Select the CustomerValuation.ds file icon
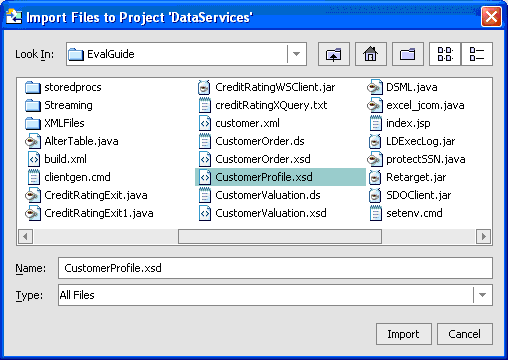 coord(205,195)
